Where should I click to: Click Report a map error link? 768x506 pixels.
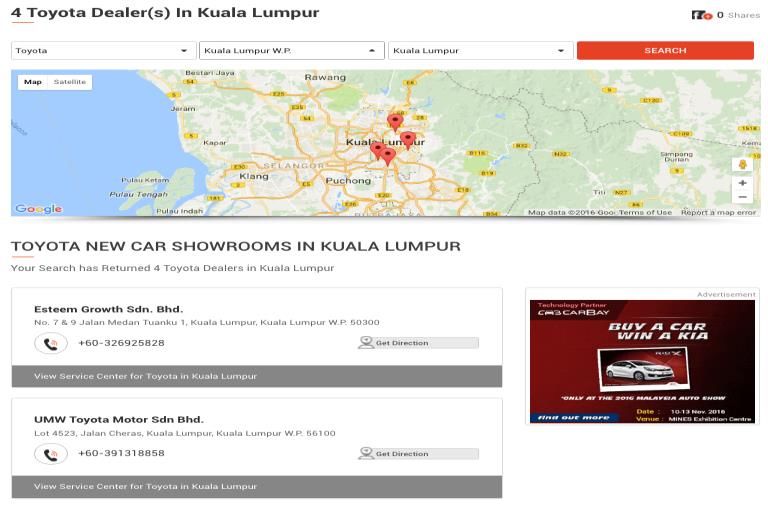coord(718,212)
